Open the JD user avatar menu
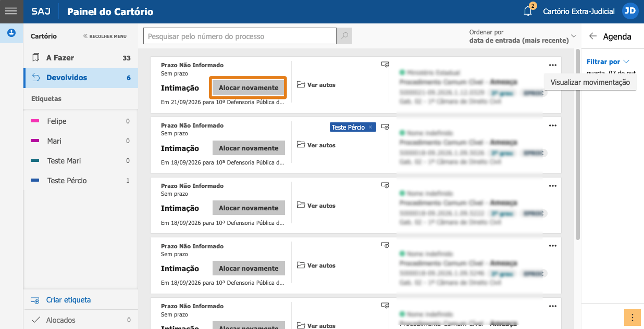 point(630,11)
